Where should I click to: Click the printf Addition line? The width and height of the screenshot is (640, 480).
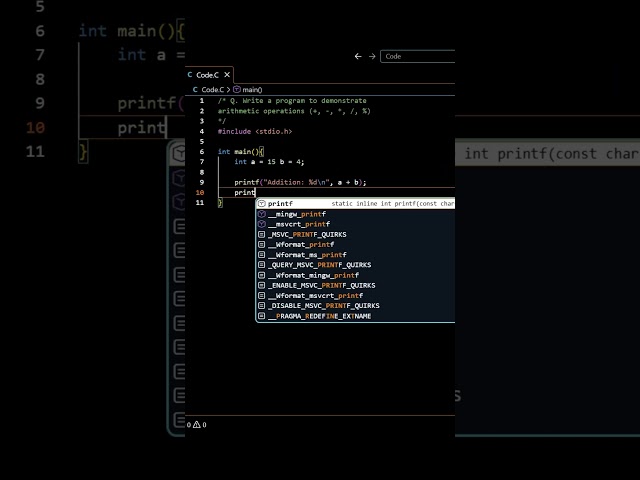pyautogui.click(x=300, y=182)
